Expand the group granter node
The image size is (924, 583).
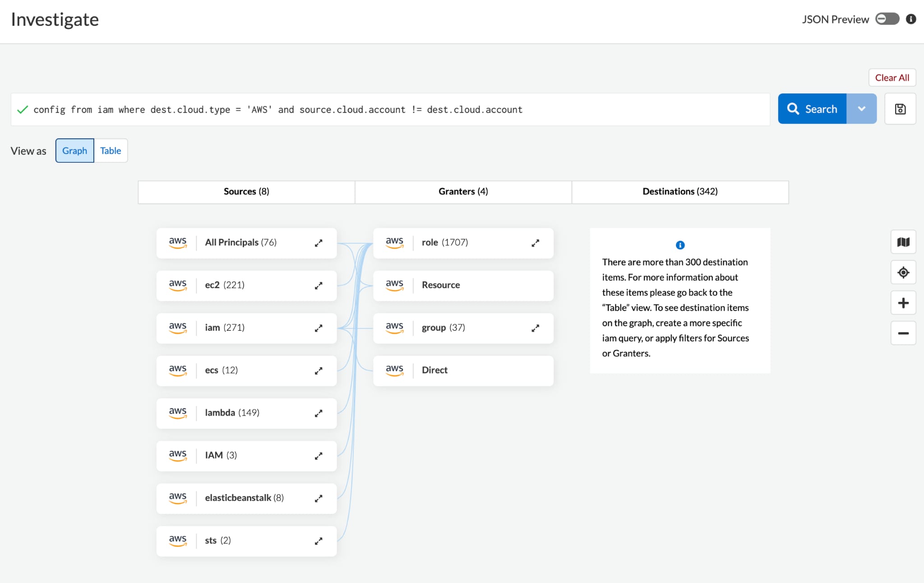tap(536, 327)
